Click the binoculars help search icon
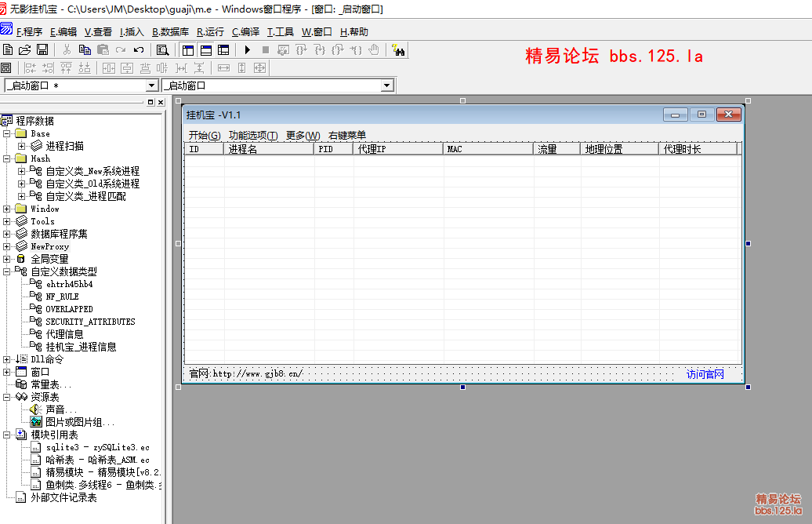Viewport: 812px width, 524px height. (398, 49)
